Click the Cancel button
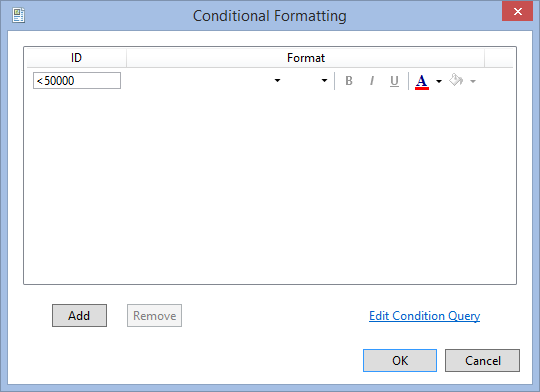 pyautogui.click(x=482, y=361)
